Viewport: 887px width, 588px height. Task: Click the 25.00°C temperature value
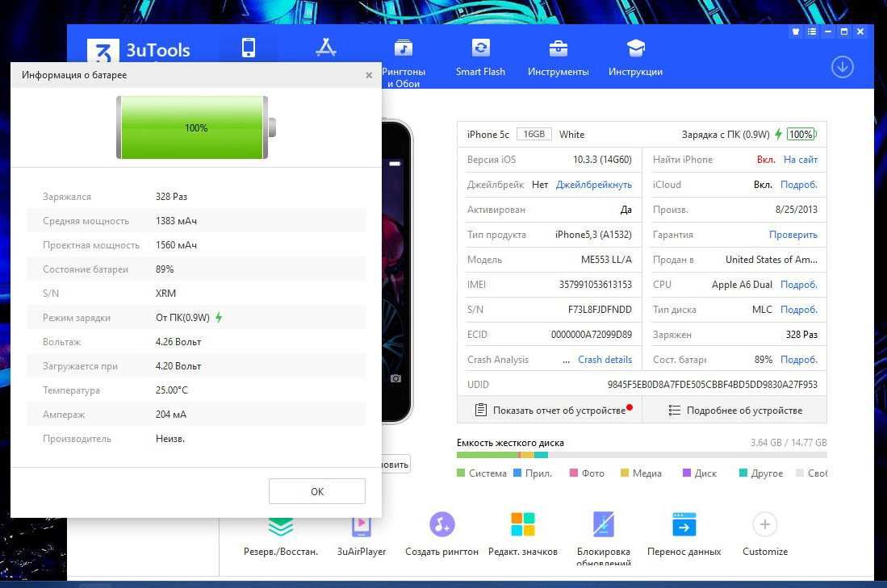(171, 390)
